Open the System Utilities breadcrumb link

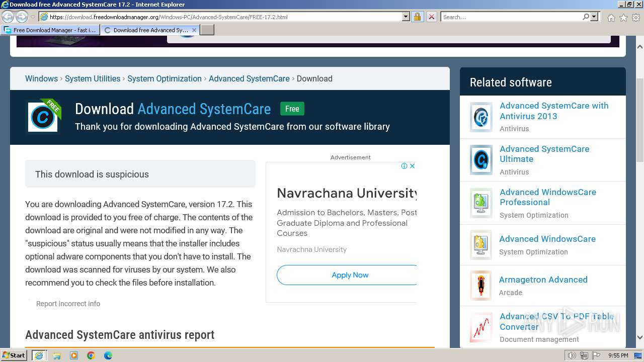93,78
